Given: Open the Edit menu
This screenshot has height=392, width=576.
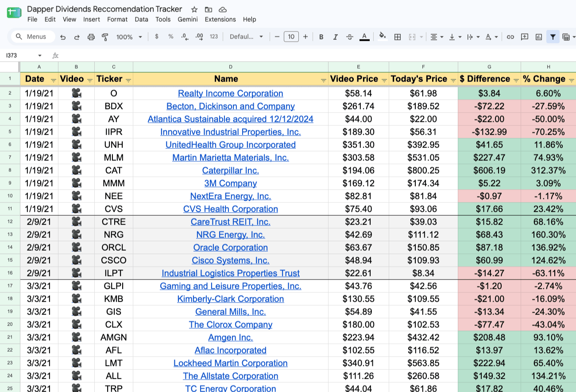Looking at the screenshot, I should [x=50, y=19].
